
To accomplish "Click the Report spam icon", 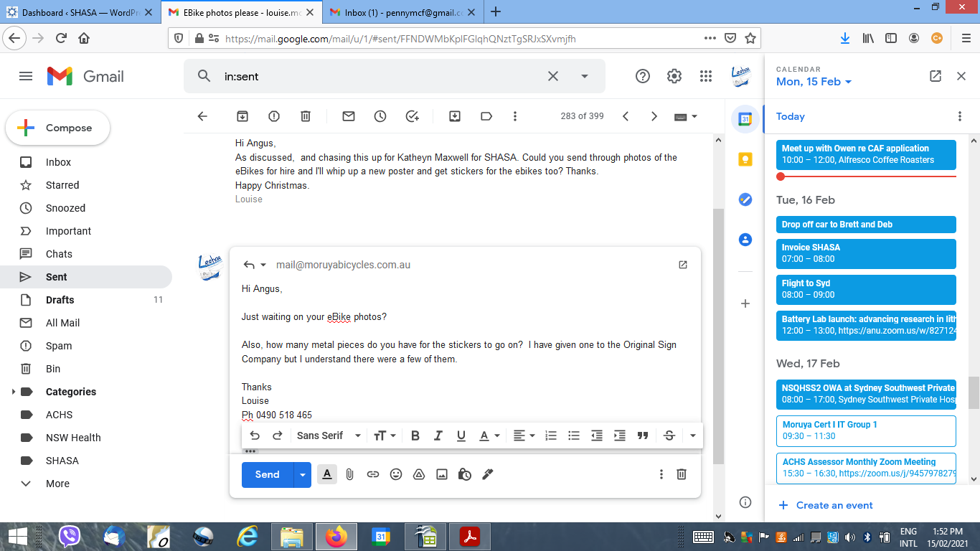I will [x=274, y=116].
